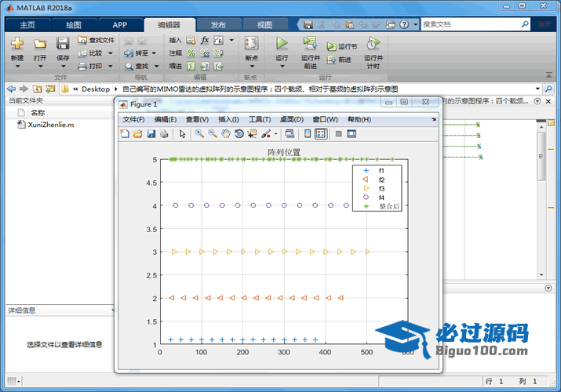Expand the Compare (比较) dropdown arrow

coord(110,53)
